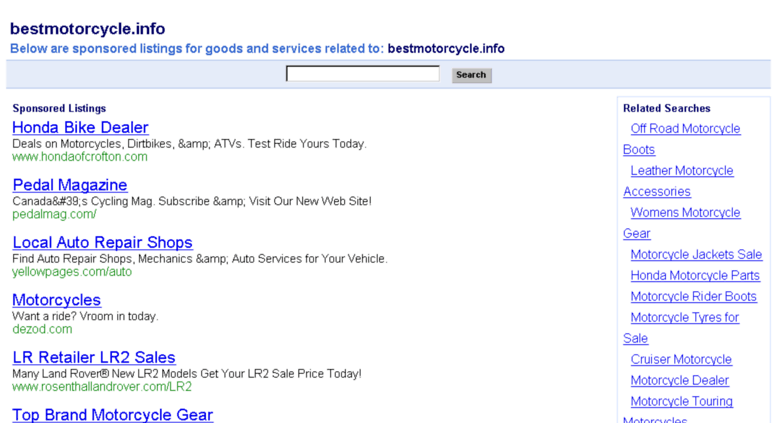
Task: Click Canada's Cycling Mag description text
Action: tap(192, 201)
